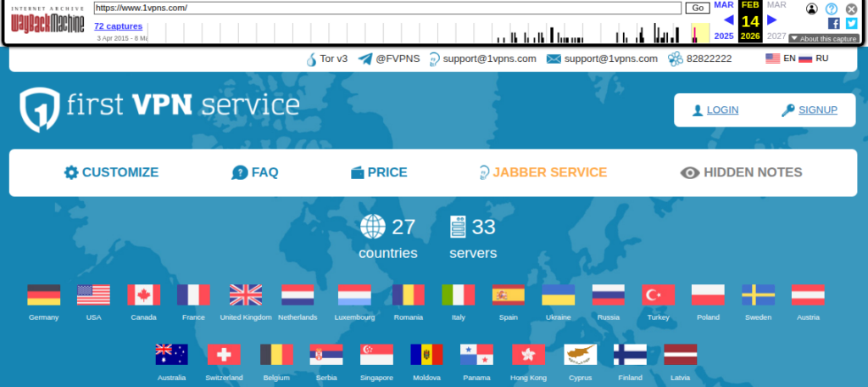Viewport: 868px width, 387px height.
Task: Choose the Canada flag
Action: 144,295
